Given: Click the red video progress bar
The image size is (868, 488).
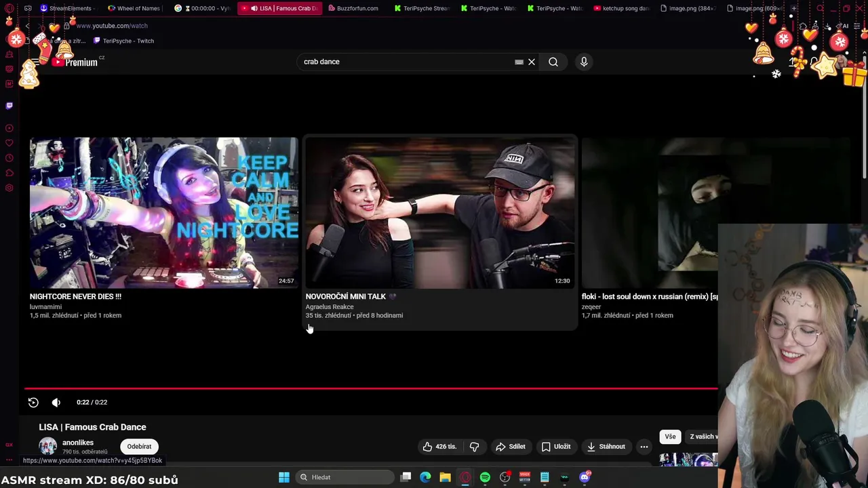Looking at the screenshot, I should (x=371, y=388).
